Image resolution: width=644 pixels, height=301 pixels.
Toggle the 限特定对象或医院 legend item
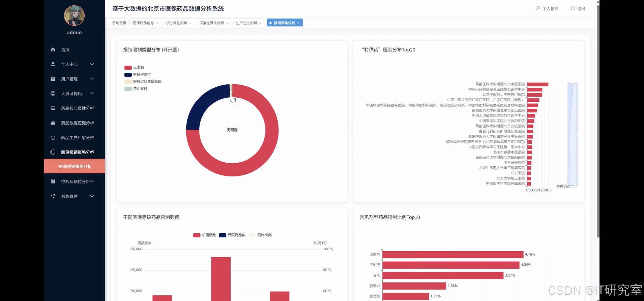[143, 81]
